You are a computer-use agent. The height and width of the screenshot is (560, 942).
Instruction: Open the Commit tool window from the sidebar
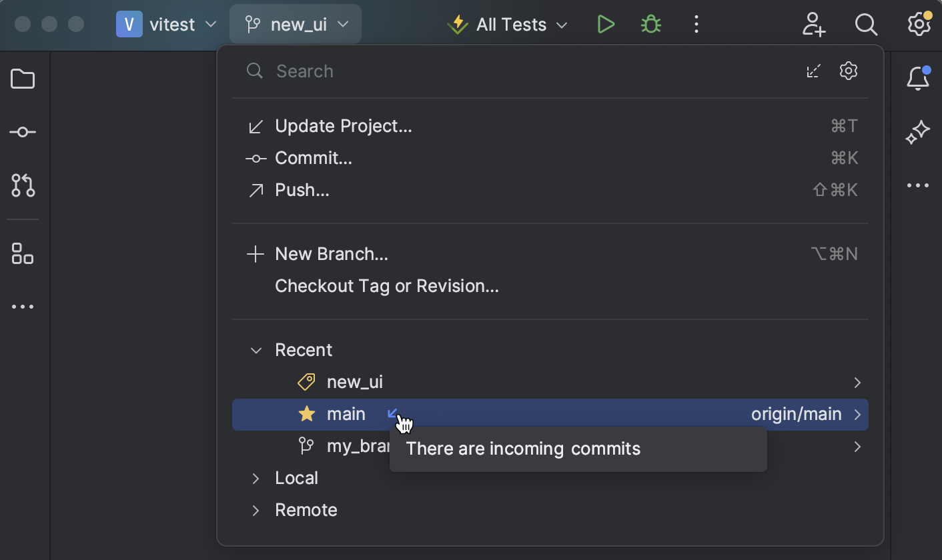[x=22, y=131]
